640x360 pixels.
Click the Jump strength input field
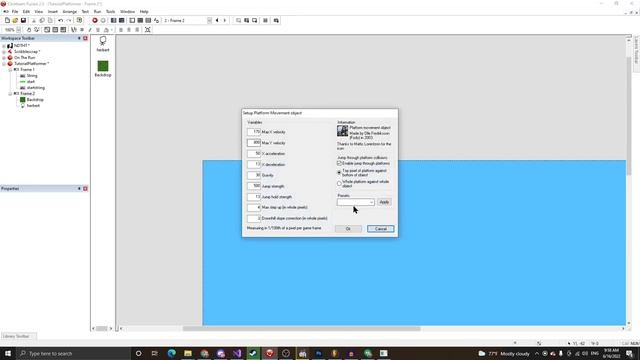[x=253, y=186]
